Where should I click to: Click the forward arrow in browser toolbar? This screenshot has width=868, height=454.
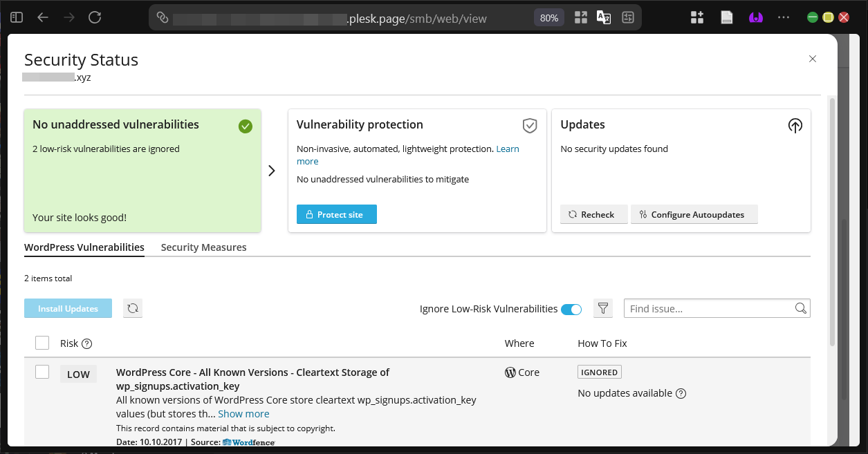tap(68, 17)
